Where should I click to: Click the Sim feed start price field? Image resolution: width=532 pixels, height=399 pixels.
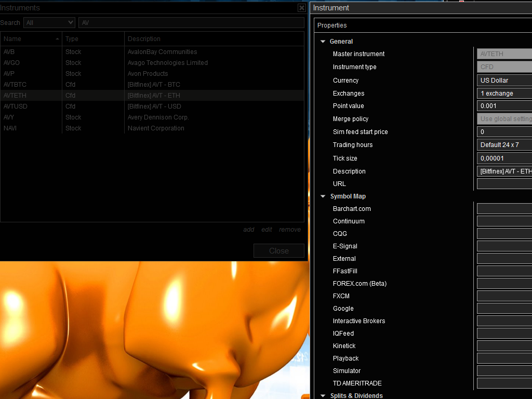click(x=504, y=131)
